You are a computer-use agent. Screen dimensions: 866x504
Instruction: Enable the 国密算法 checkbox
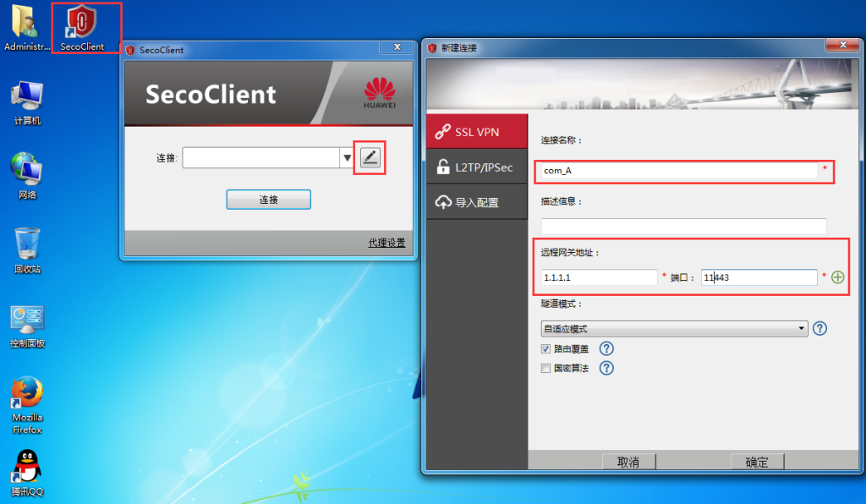coord(545,368)
